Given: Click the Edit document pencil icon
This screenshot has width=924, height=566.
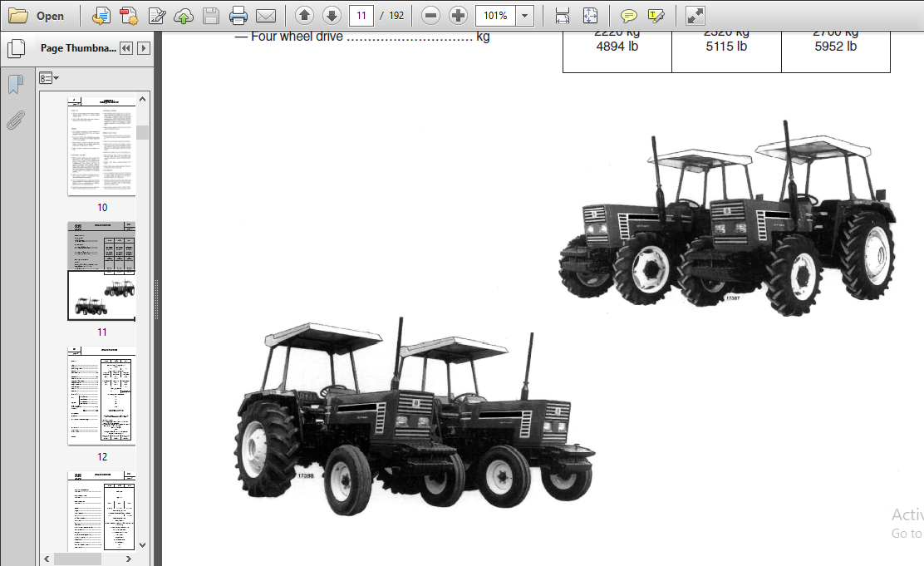Looking at the screenshot, I should pos(157,16).
